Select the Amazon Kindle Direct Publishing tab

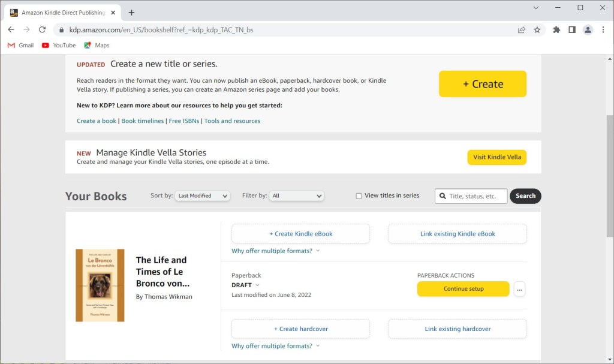coord(63,12)
